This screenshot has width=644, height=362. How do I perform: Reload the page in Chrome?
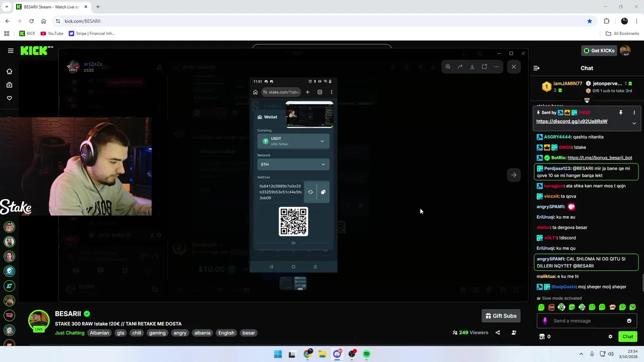(31, 21)
